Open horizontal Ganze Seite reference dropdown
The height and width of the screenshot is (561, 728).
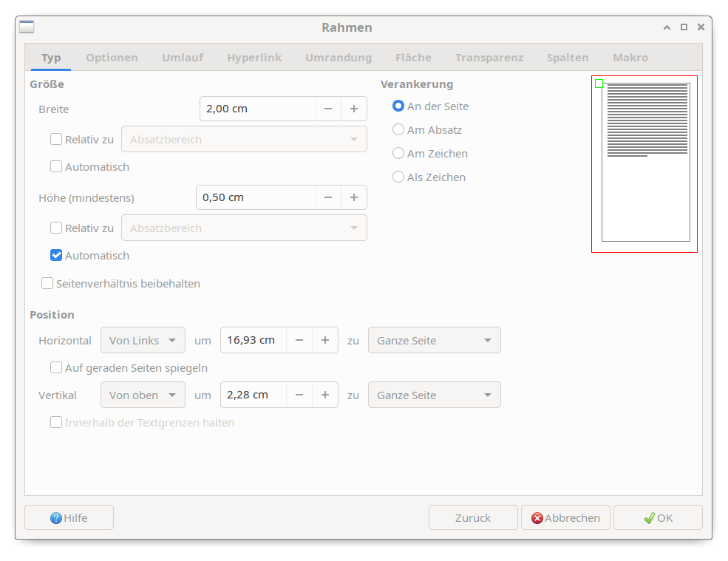434,341
